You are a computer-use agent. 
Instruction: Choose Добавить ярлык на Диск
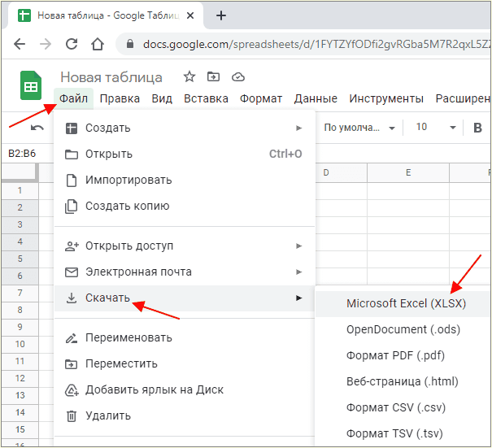click(x=185, y=390)
